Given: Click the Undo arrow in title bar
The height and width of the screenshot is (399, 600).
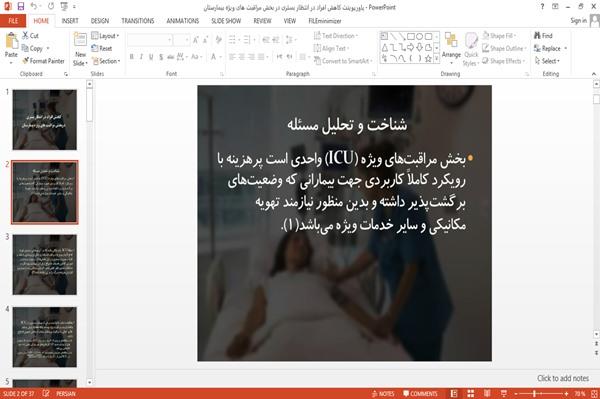Looking at the screenshot, I should point(34,6).
